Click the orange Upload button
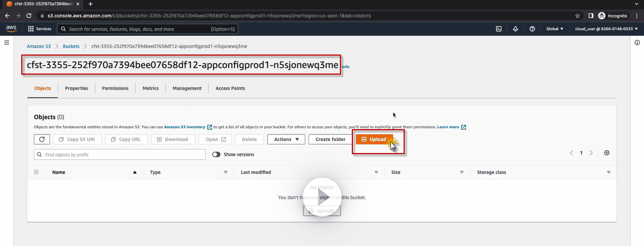644x246 pixels. click(x=374, y=139)
